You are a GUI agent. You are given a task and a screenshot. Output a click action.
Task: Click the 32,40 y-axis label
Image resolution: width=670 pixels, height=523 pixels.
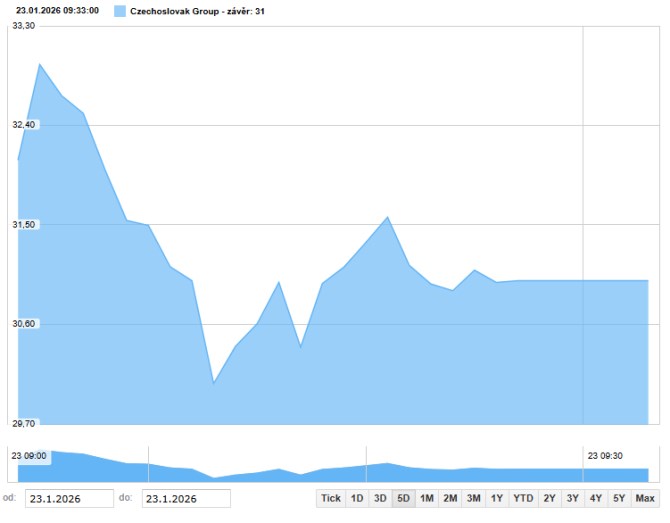coord(24,125)
